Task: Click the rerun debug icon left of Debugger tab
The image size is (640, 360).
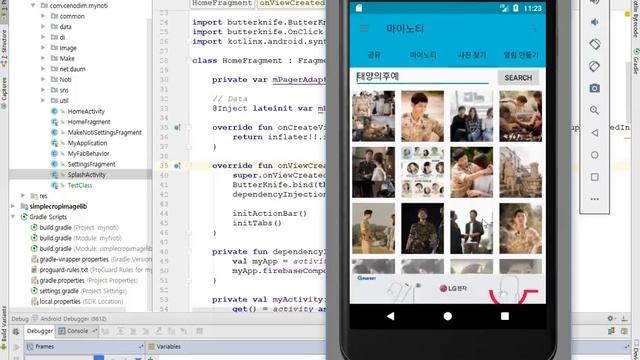Action: [x=16, y=331]
